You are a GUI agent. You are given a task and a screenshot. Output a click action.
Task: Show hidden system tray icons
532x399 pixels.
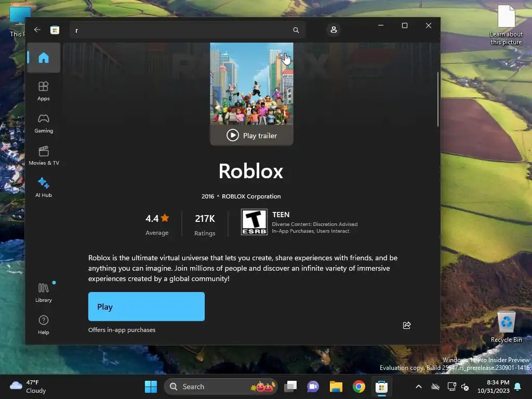coord(419,387)
